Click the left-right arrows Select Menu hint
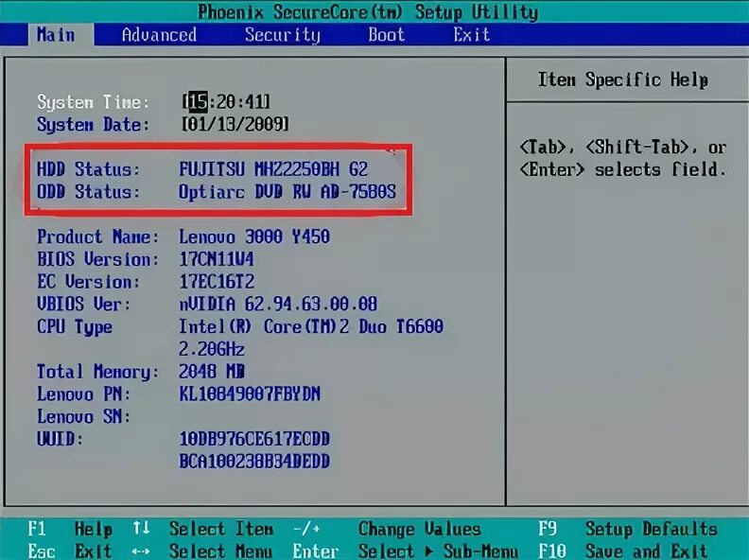Screen dimensions: 749x560 click(202, 551)
